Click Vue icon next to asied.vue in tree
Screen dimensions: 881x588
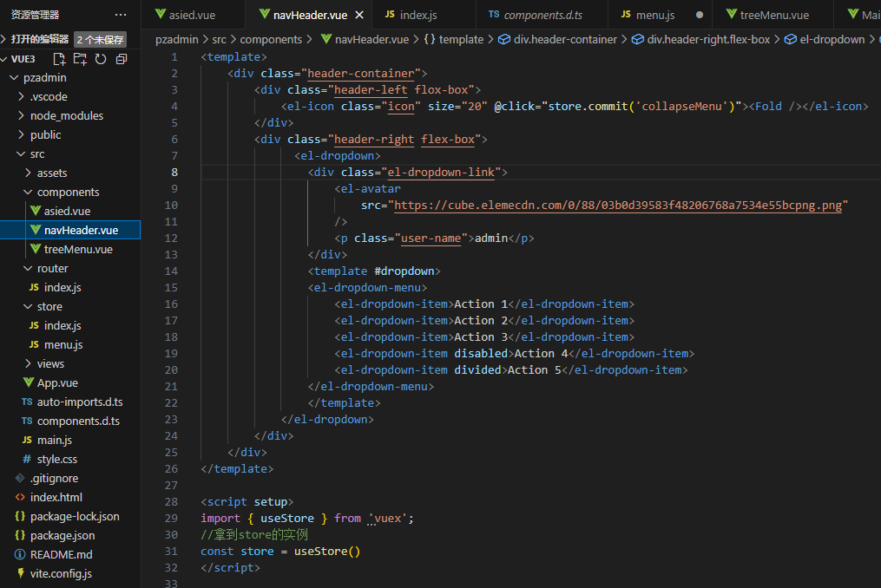36,211
